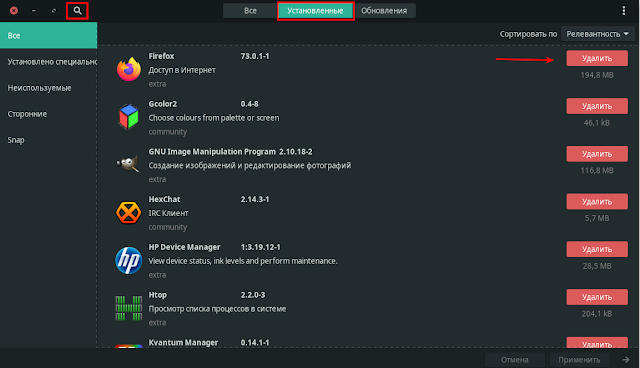Click the 194,8 MB size label
This screenshot has width=640, height=368.
(x=597, y=75)
